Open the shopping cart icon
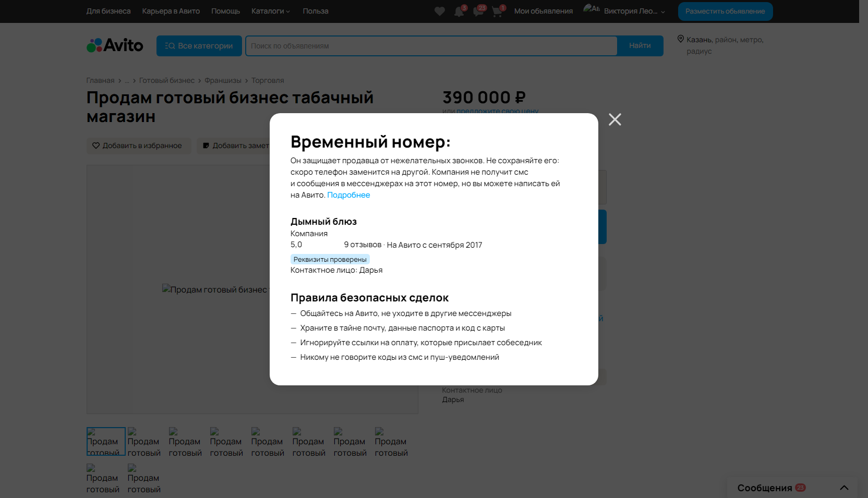 point(497,11)
